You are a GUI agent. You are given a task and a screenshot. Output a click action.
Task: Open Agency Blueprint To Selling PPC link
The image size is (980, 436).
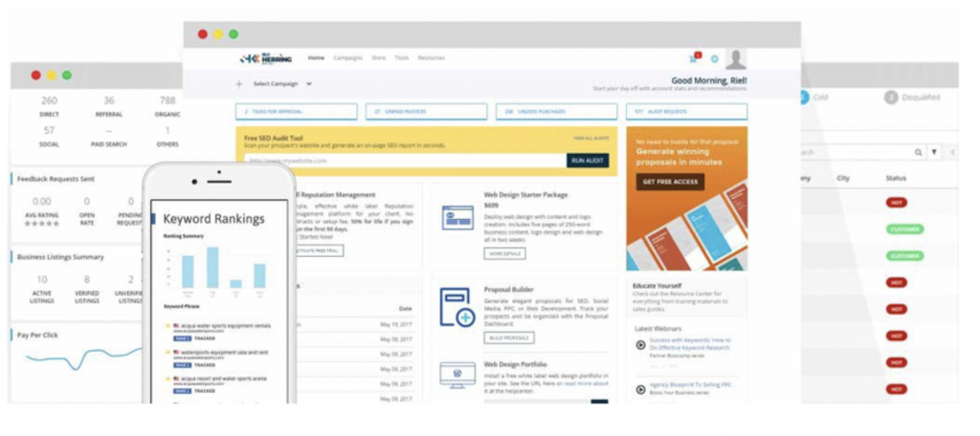click(x=691, y=384)
